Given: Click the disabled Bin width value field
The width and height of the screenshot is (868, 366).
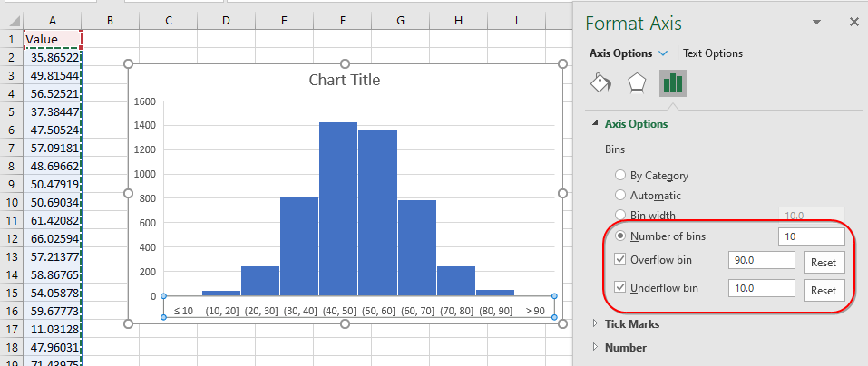Looking at the screenshot, I should tap(812, 215).
